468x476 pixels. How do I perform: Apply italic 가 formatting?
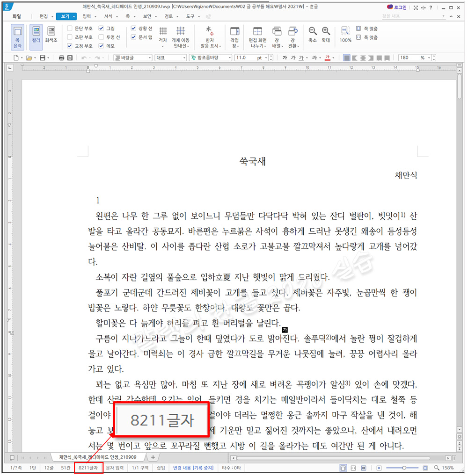coord(293,58)
